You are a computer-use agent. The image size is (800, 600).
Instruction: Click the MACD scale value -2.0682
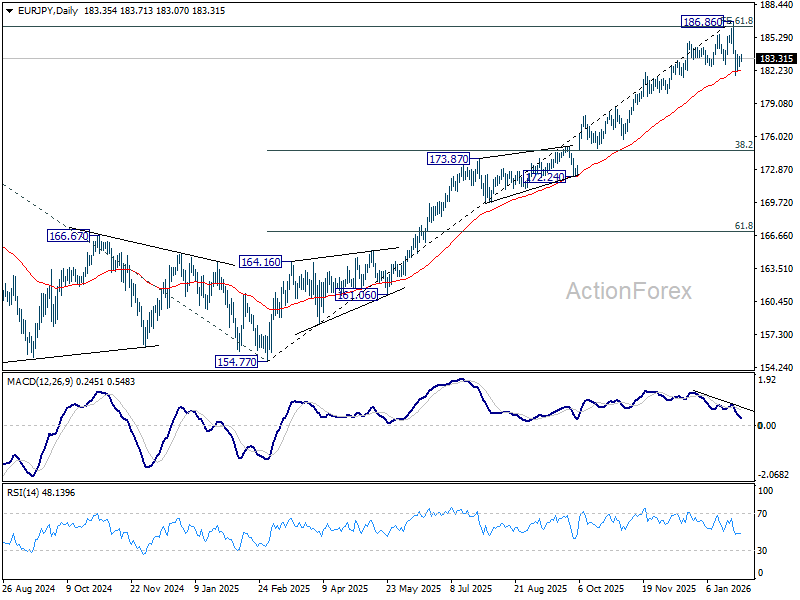click(773, 474)
